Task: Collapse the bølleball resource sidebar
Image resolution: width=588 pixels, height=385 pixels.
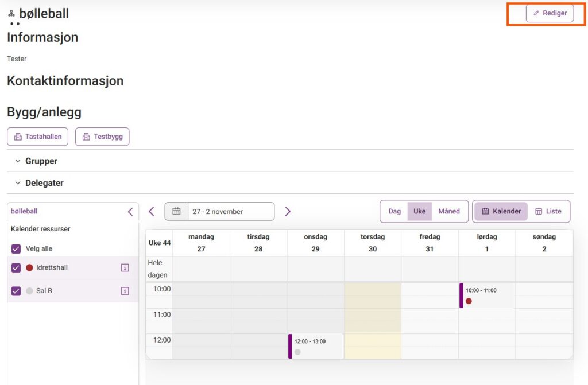Action: 130,212
